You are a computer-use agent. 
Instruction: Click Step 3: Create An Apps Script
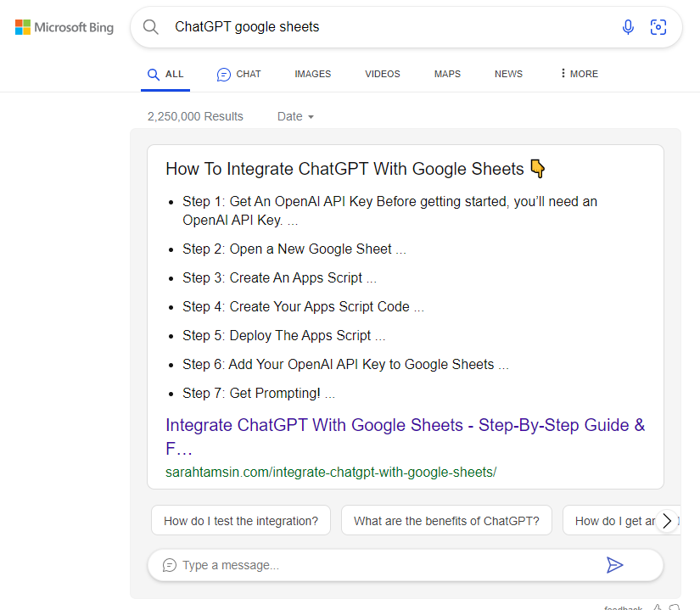point(279,278)
